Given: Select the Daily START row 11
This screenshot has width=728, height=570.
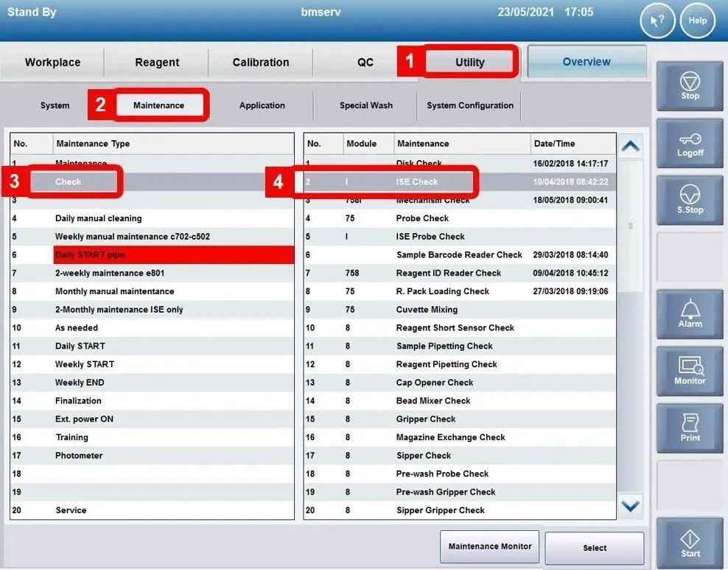Looking at the screenshot, I should click(153, 346).
